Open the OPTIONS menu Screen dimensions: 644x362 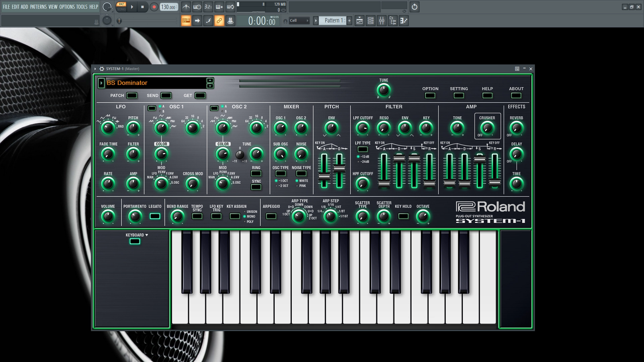[x=67, y=7]
